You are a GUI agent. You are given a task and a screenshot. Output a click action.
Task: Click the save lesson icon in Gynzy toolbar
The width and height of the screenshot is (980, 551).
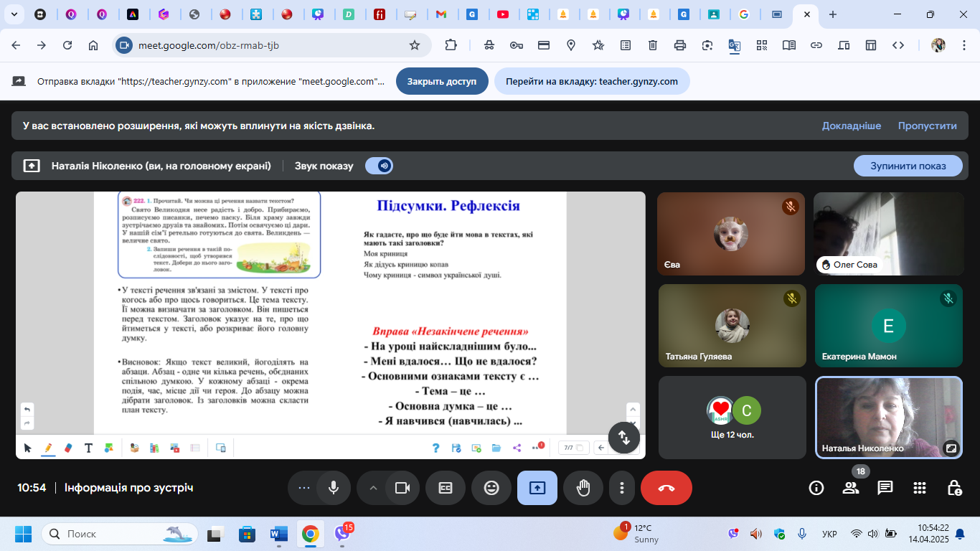pyautogui.click(x=456, y=448)
